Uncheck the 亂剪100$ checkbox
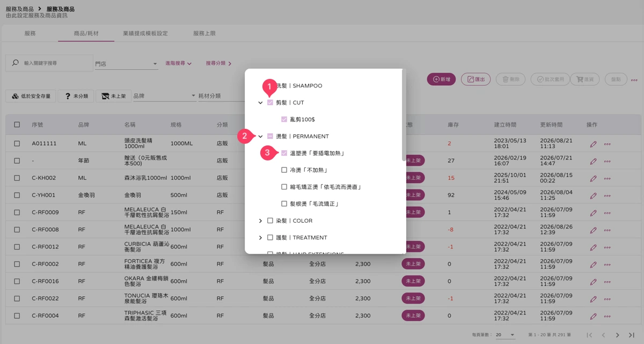The height and width of the screenshot is (344, 644). click(284, 119)
